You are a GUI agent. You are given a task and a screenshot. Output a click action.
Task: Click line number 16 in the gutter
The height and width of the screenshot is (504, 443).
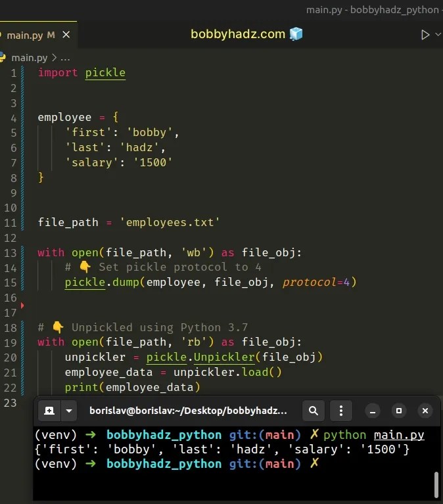click(11, 298)
